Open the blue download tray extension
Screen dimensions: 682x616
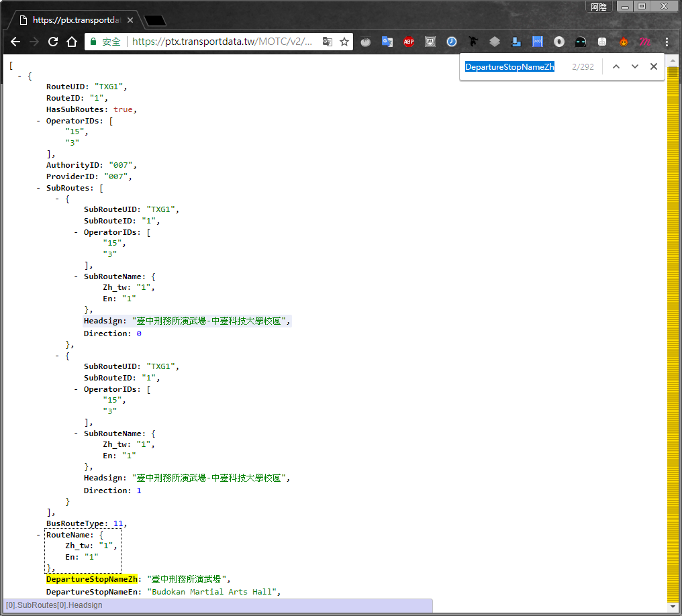[516, 42]
